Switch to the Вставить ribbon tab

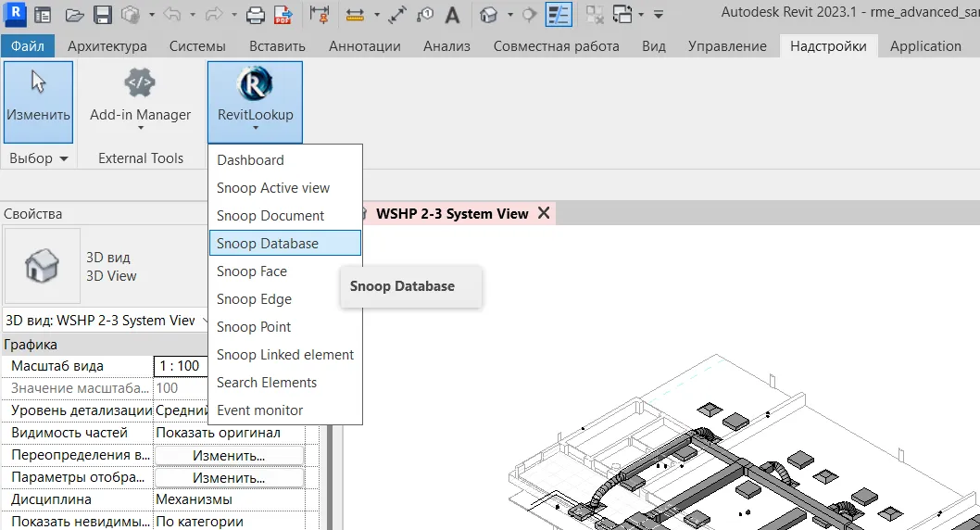(278, 46)
